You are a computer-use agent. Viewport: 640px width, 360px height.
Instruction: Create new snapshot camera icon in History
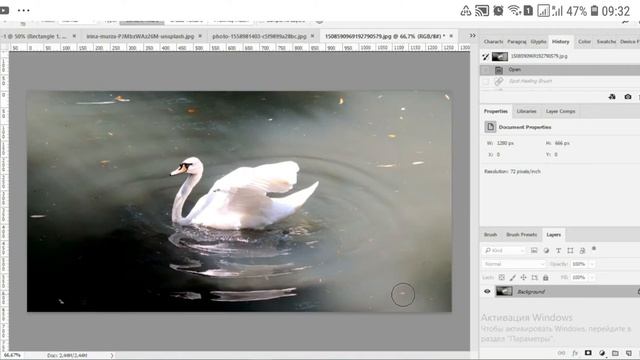pos(628,97)
